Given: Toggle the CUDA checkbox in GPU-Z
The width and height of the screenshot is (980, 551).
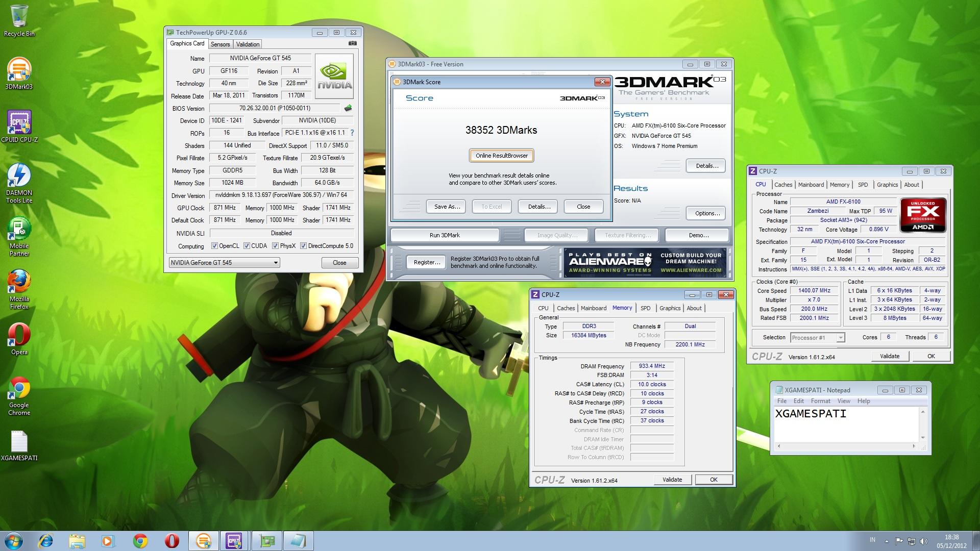Looking at the screenshot, I should point(247,246).
